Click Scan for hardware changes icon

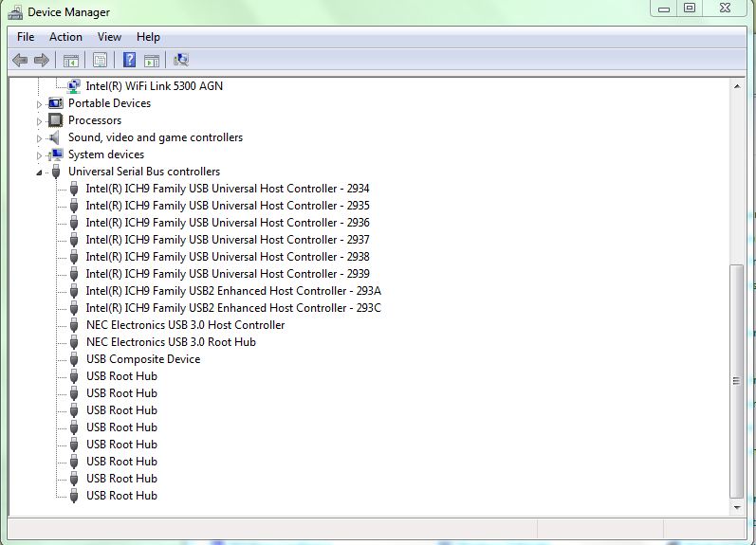pos(181,60)
